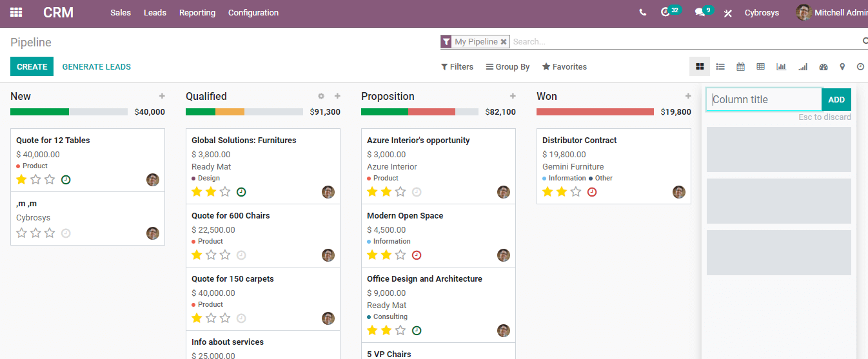Click orange segment of Qualified progress bar
Screen dimensions: 868x359
tap(230, 112)
